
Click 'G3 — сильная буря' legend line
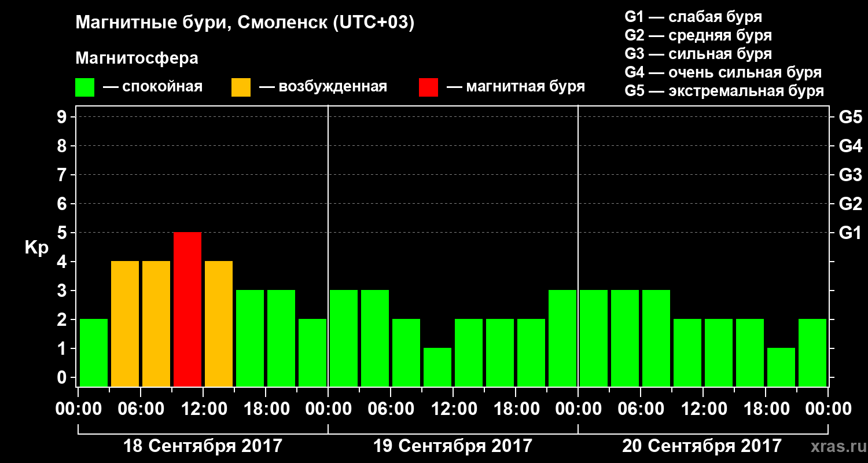[x=698, y=54]
